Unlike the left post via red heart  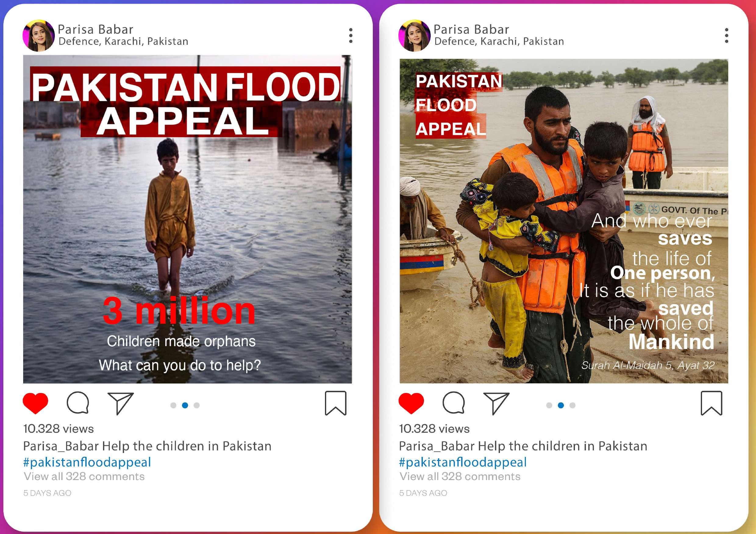[x=36, y=403]
